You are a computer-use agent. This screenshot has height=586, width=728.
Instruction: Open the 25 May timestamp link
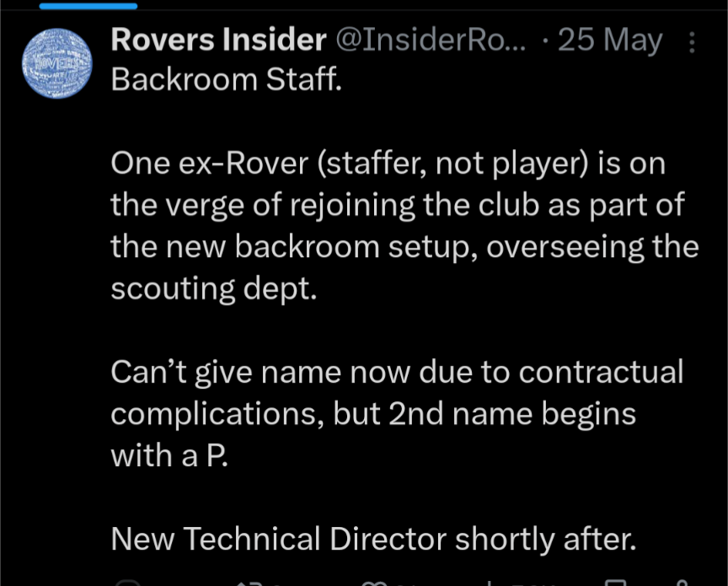point(610,40)
